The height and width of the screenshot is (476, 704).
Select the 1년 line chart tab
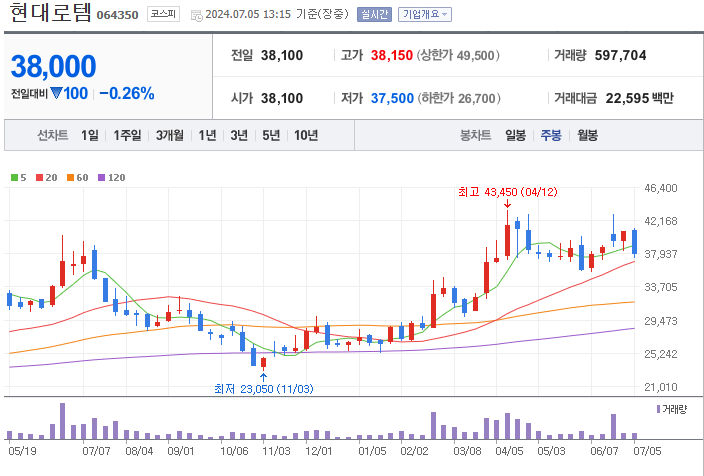[x=207, y=135]
